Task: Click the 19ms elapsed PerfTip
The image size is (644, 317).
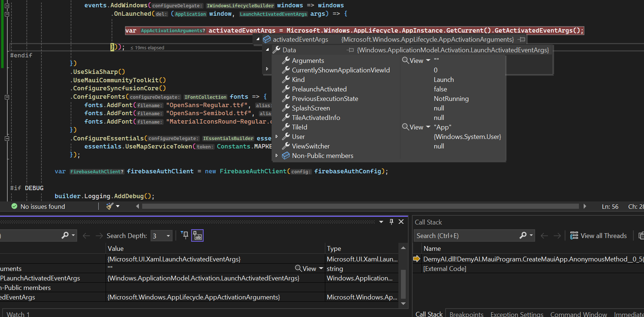Action: 147,48
